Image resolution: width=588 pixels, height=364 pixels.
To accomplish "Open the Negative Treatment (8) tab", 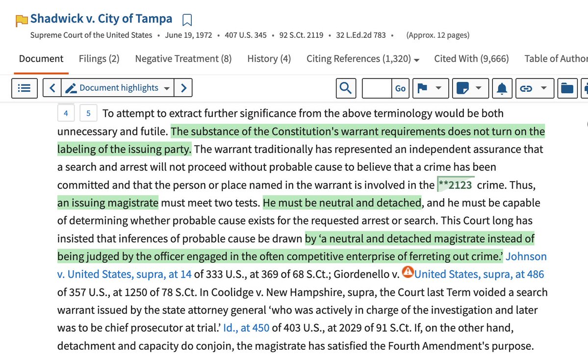I will coord(183,59).
